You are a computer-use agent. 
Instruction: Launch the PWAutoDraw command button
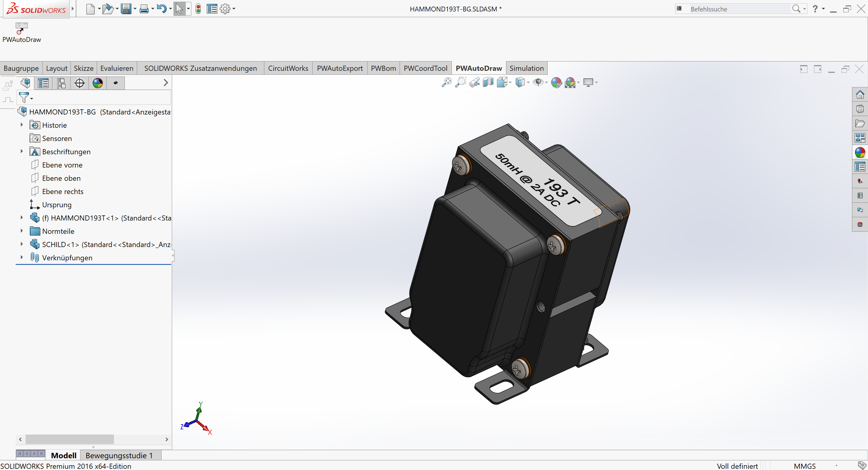click(22, 33)
